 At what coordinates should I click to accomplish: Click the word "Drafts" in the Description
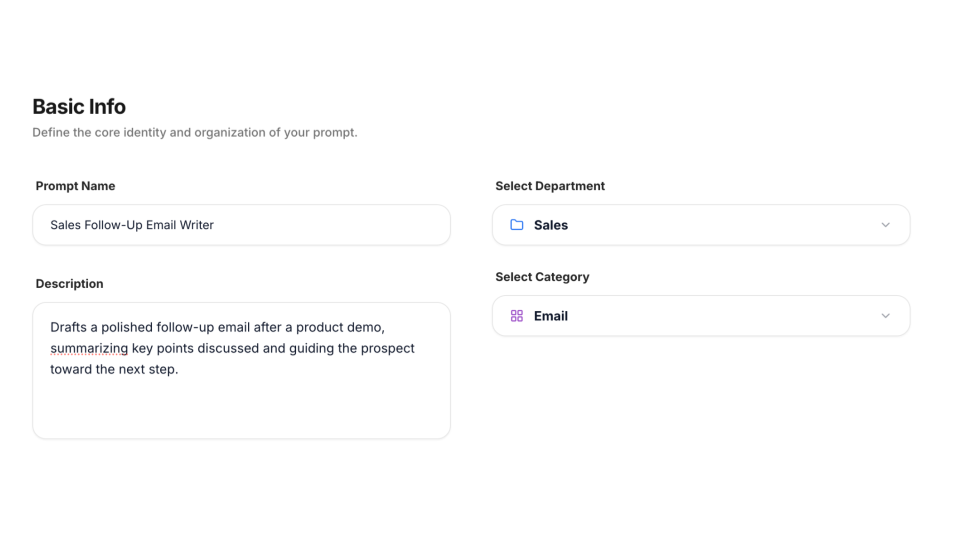point(69,327)
